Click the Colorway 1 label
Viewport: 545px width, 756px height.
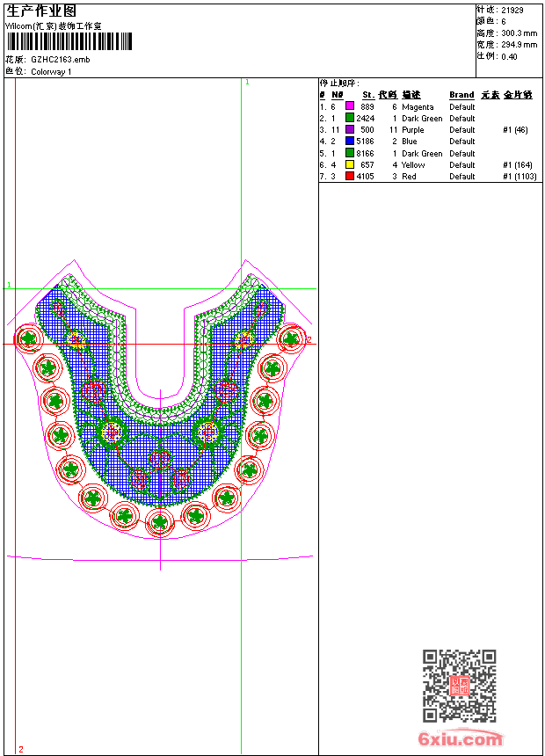[x=51, y=72]
